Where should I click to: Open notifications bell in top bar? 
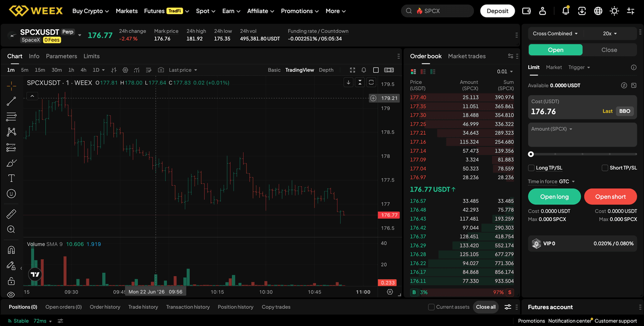[566, 11]
